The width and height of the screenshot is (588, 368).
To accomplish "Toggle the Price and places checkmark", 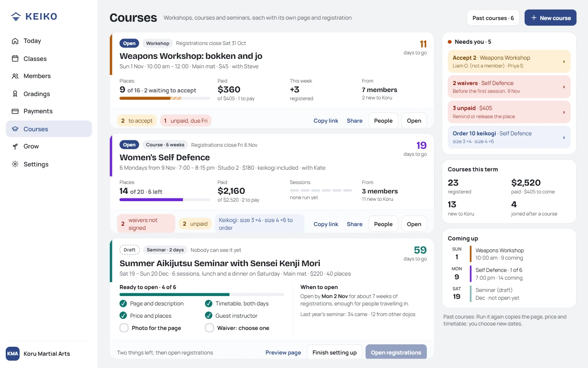I will (123, 315).
